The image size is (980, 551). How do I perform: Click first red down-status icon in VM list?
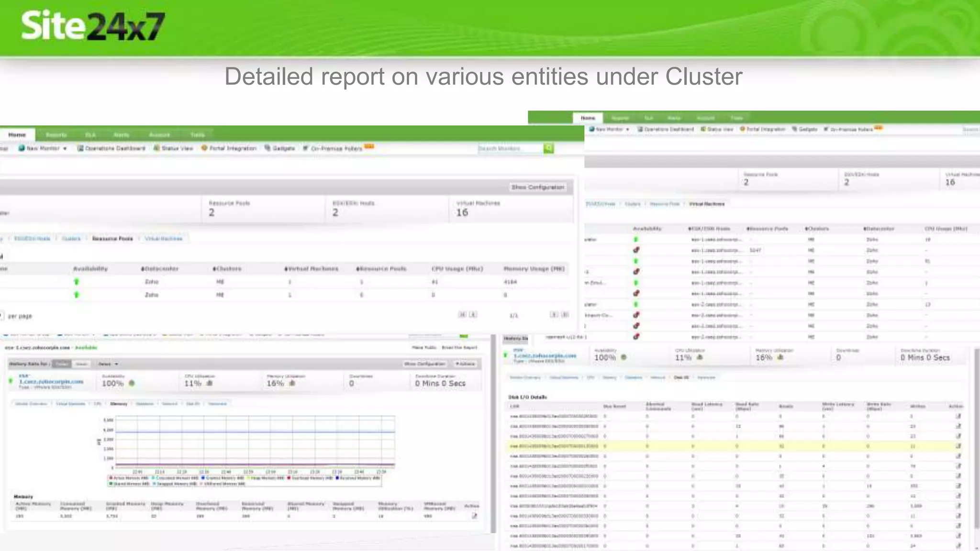[x=636, y=250]
